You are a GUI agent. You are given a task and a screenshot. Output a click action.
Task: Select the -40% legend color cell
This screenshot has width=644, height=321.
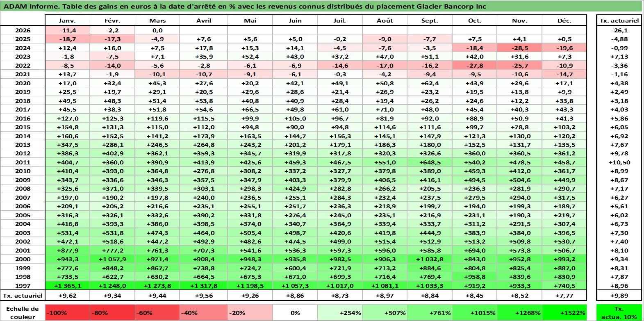(x=203, y=312)
